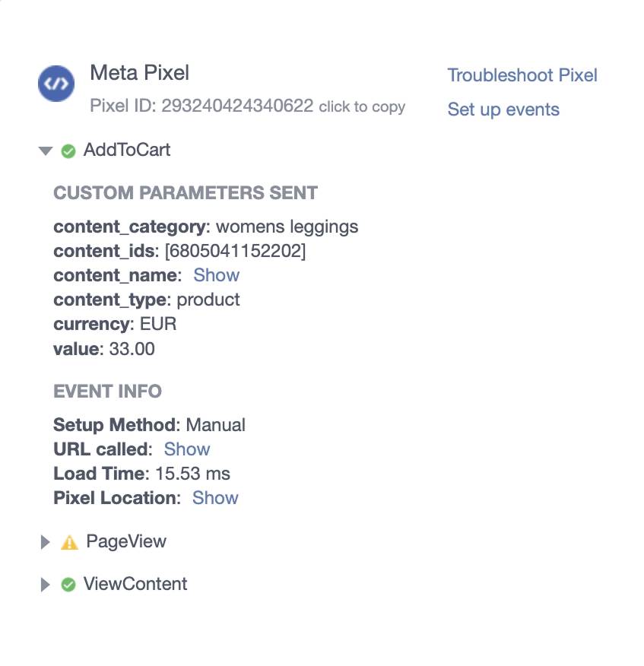Click the content_ids parameter value
This screenshot has width=644, height=666.
235,251
